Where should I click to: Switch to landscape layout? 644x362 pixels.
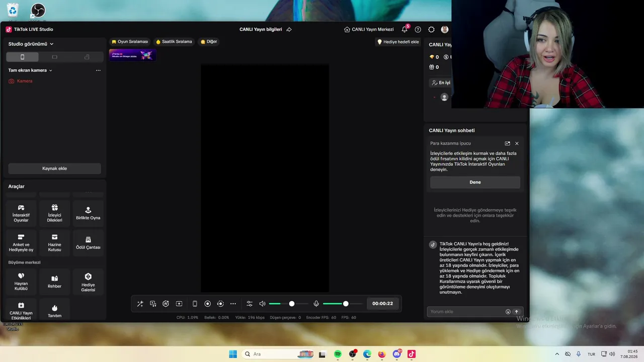54,57
